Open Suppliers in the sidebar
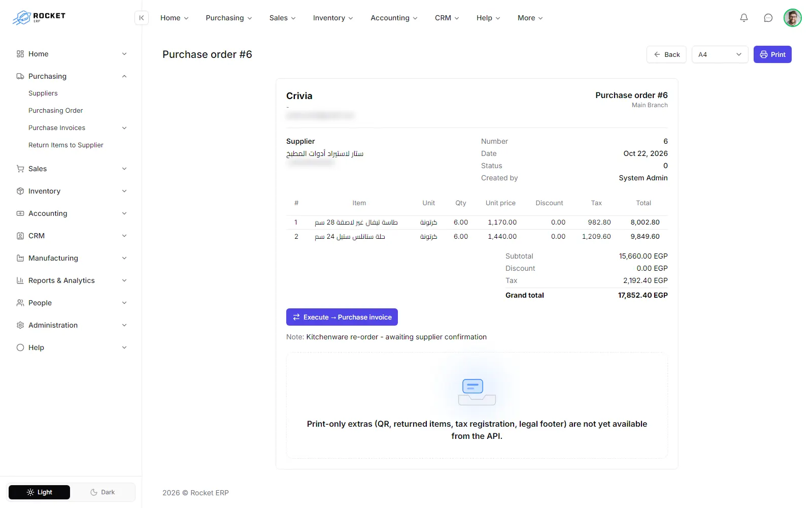 point(43,93)
